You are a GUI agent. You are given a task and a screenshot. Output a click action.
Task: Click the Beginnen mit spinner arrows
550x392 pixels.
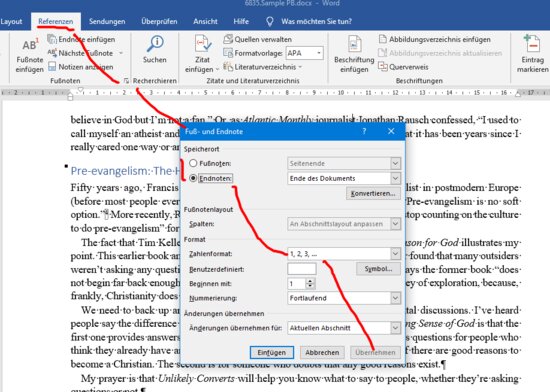[310, 284]
